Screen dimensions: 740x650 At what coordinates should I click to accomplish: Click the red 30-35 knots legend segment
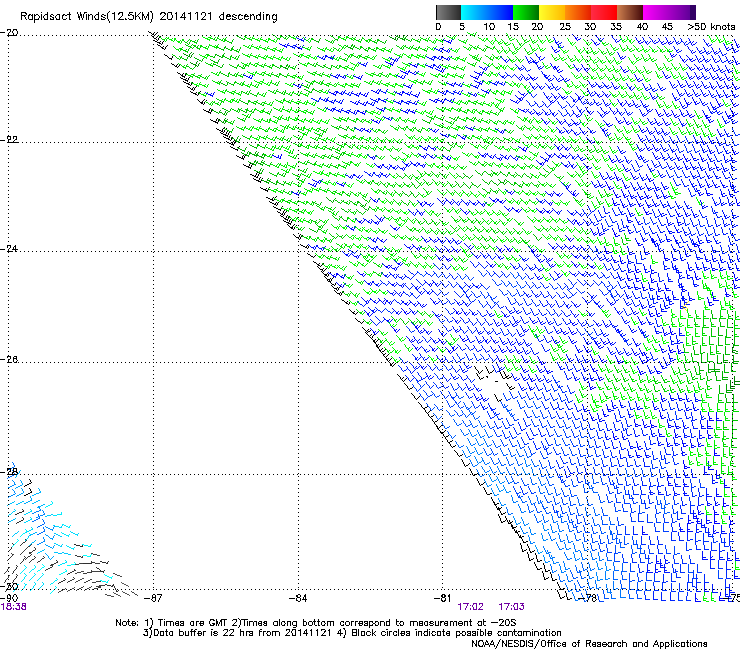tap(604, 12)
